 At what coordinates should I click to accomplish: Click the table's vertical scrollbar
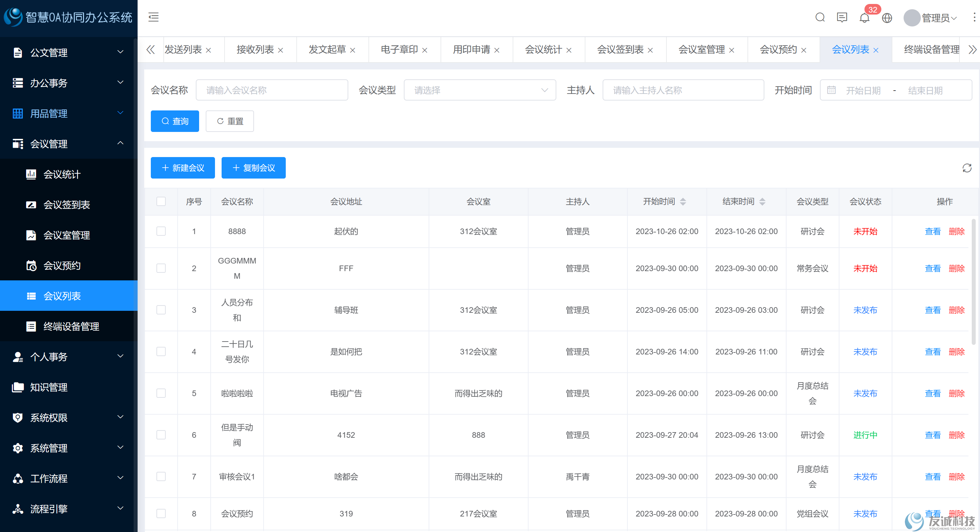pos(973,281)
